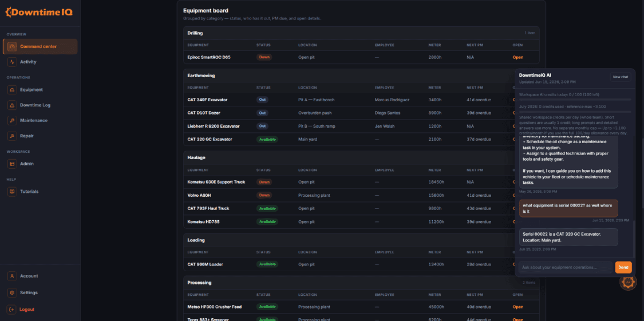Click employee Marcus Rodriguez

pyautogui.click(x=392, y=100)
